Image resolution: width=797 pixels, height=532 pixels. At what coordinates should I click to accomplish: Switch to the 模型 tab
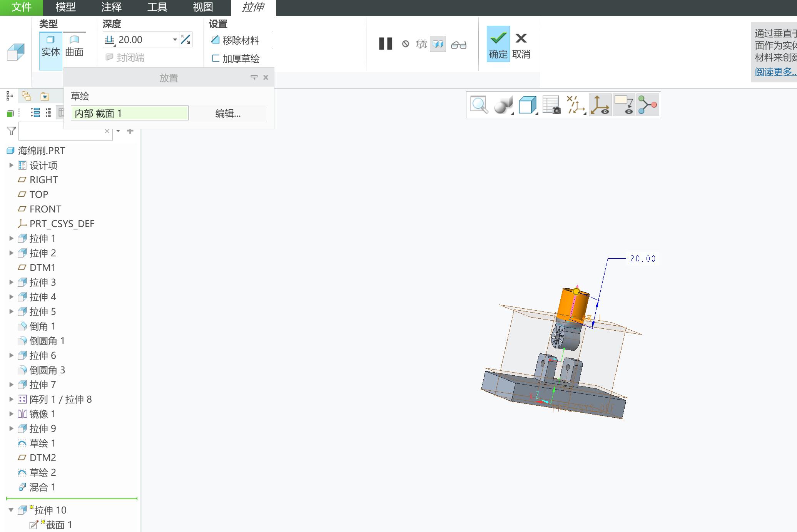click(x=65, y=7)
